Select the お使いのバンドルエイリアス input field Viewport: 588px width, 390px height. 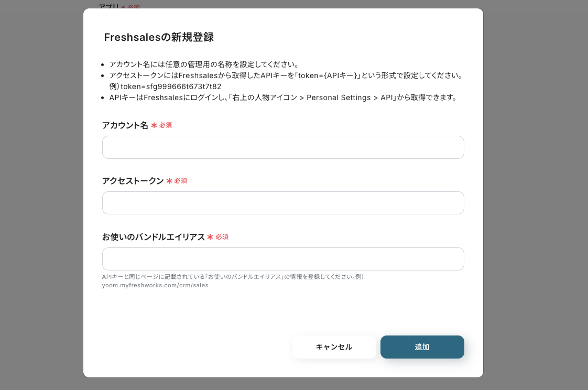[x=283, y=259]
